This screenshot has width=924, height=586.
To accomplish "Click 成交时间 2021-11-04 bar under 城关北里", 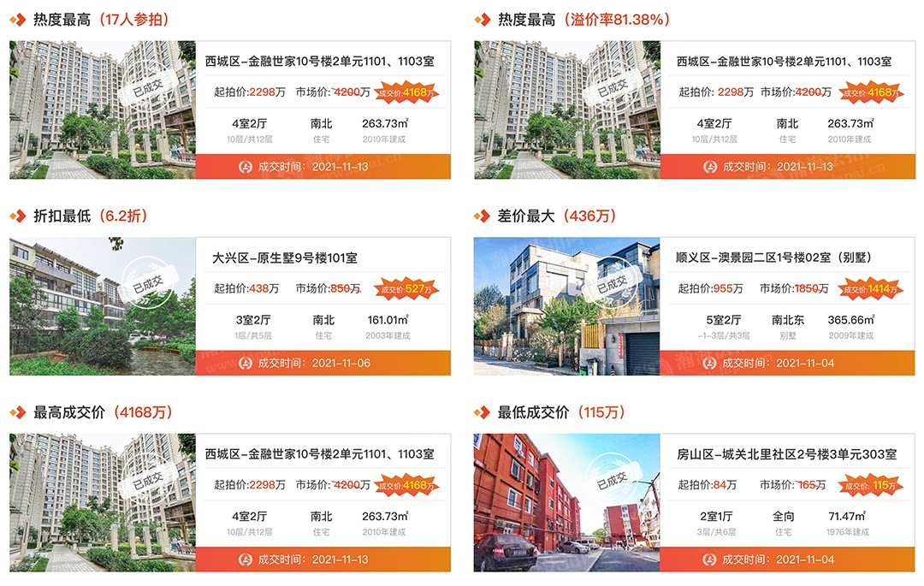I will coord(787,559).
